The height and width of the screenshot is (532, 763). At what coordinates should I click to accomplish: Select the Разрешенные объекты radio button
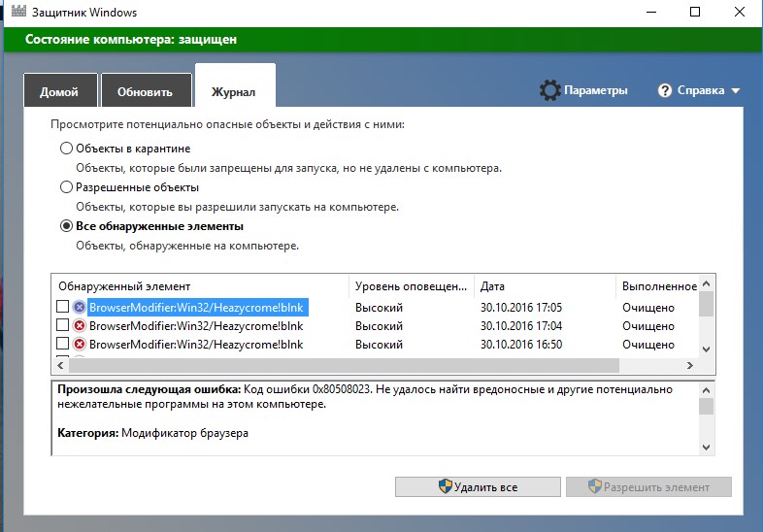click(x=66, y=187)
